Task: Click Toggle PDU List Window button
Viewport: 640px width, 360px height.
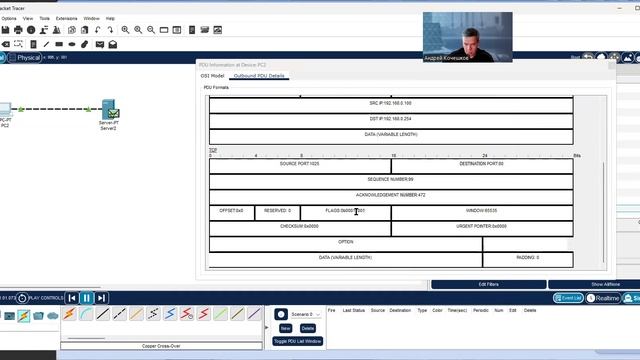Action: click(x=298, y=341)
